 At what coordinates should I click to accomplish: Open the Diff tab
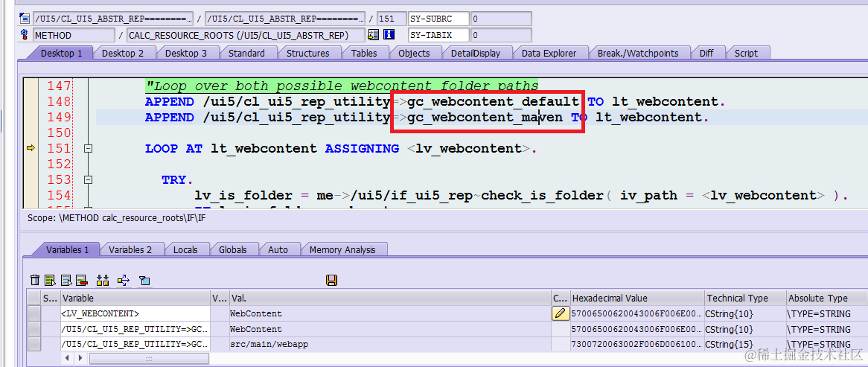pos(706,53)
